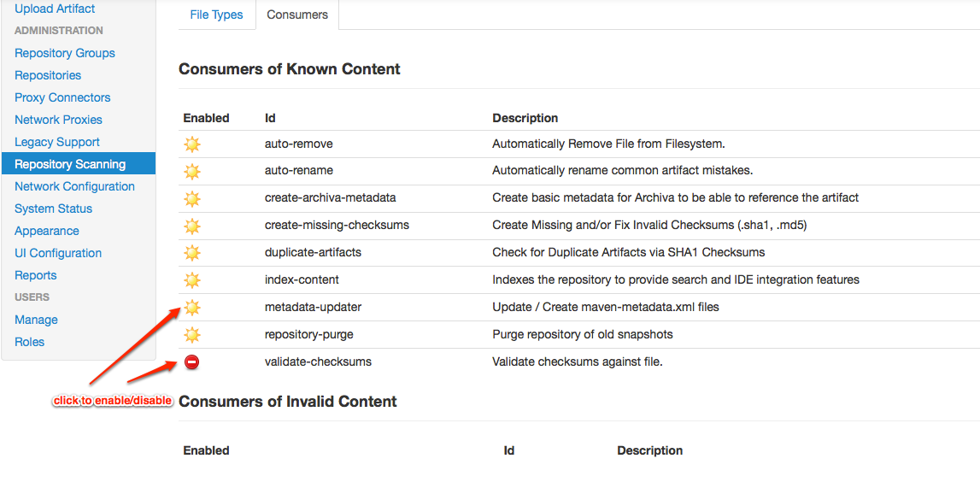The image size is (980, 488).
Task: Open the System Status page
Action: (x=53, y=209)
